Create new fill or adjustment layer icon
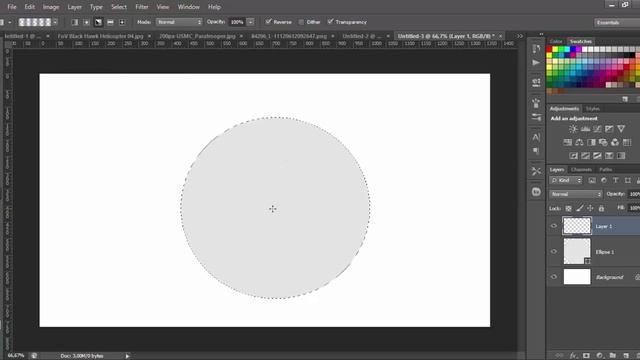 [x=599, y=356]
